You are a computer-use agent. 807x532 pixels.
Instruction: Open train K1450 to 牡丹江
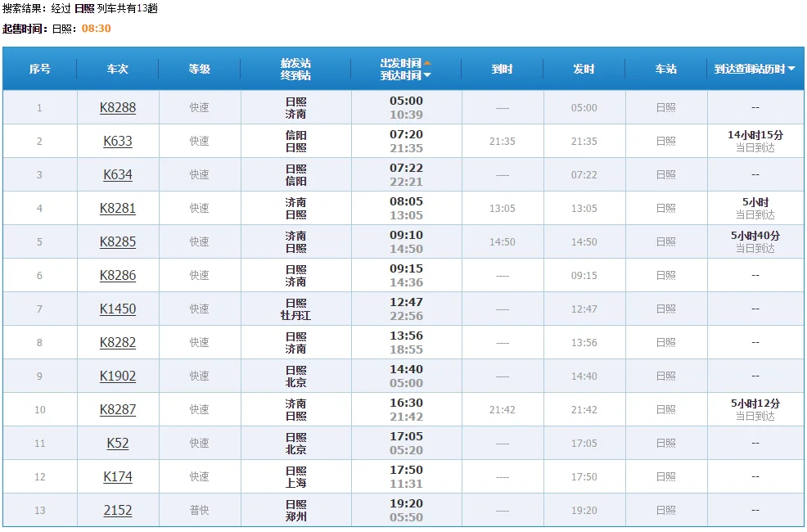coord(117,309)
